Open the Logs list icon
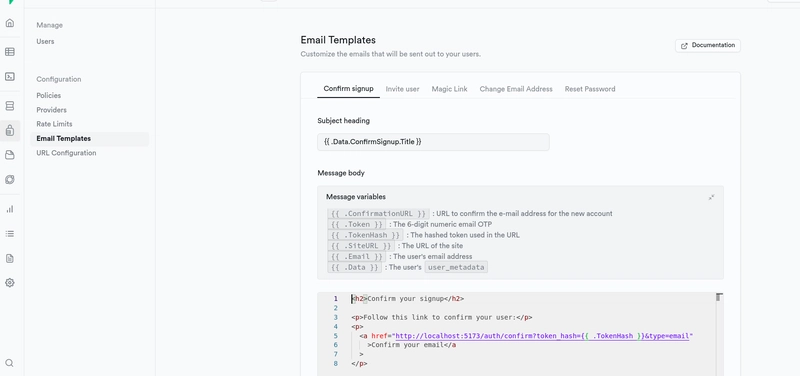800x376 pixels. (x=10, y=234)
